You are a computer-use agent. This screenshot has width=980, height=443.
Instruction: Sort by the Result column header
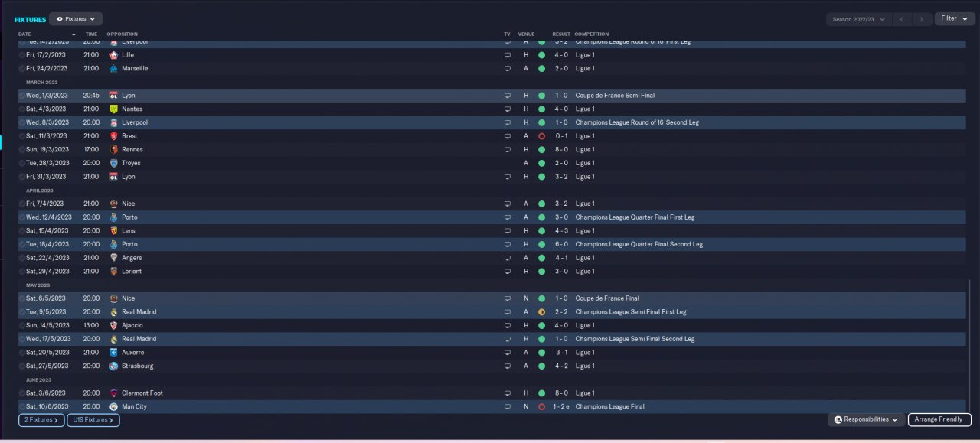tap(561, 34)
